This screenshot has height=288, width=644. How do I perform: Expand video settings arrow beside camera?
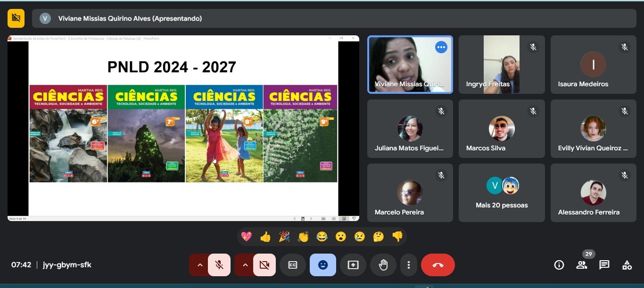244,265
